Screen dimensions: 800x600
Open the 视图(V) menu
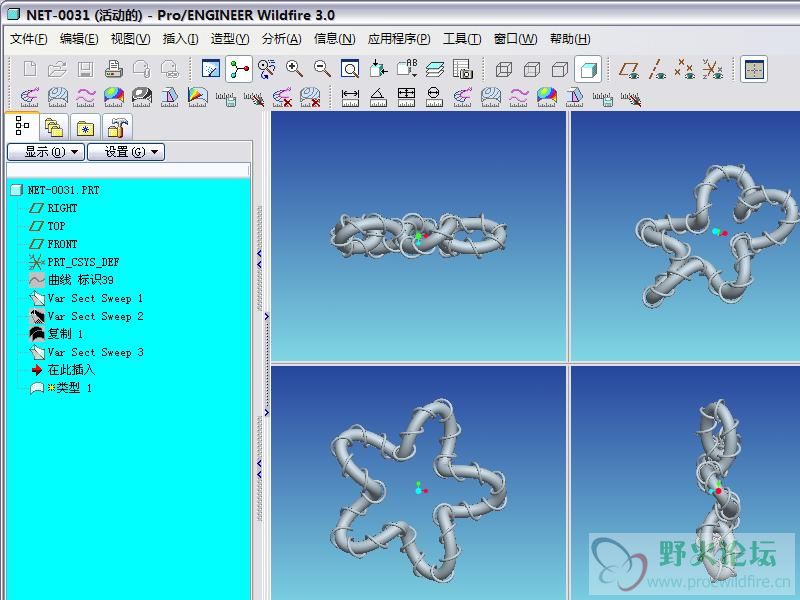click(131, 39)
